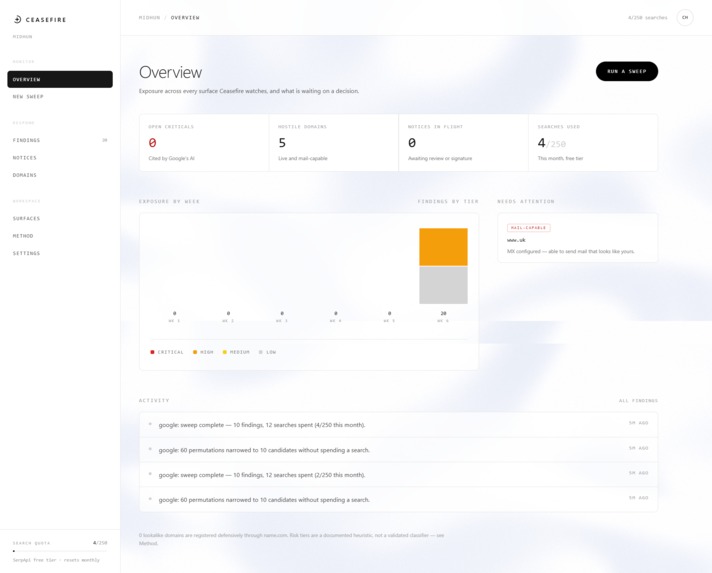Viewport: 712px width, 573px height.
Task: Click the Findings count badge in sidebar
Action: pyautogui.click(x=105, y=140)
